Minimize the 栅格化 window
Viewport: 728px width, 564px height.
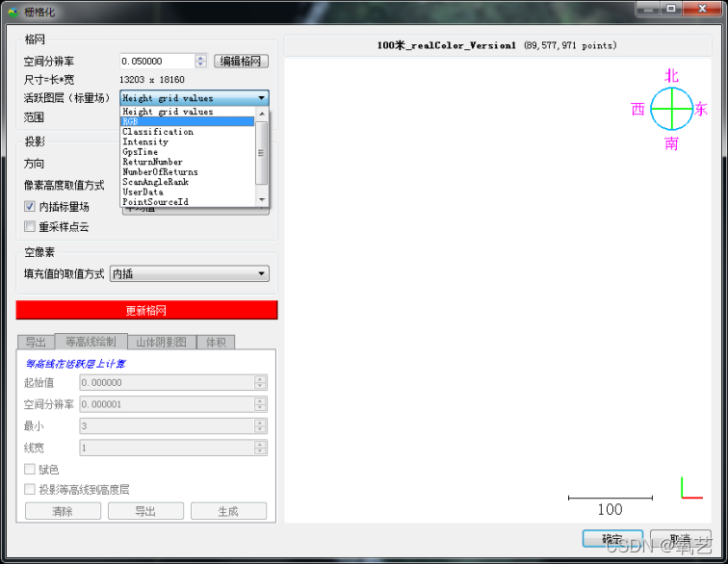pyautogui.click(x=648, y=9)
